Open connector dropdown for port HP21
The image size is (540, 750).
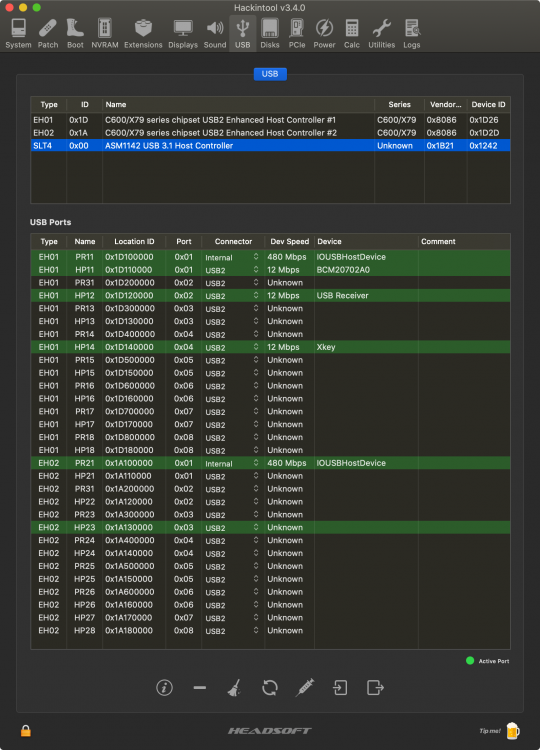pos(232,476)
